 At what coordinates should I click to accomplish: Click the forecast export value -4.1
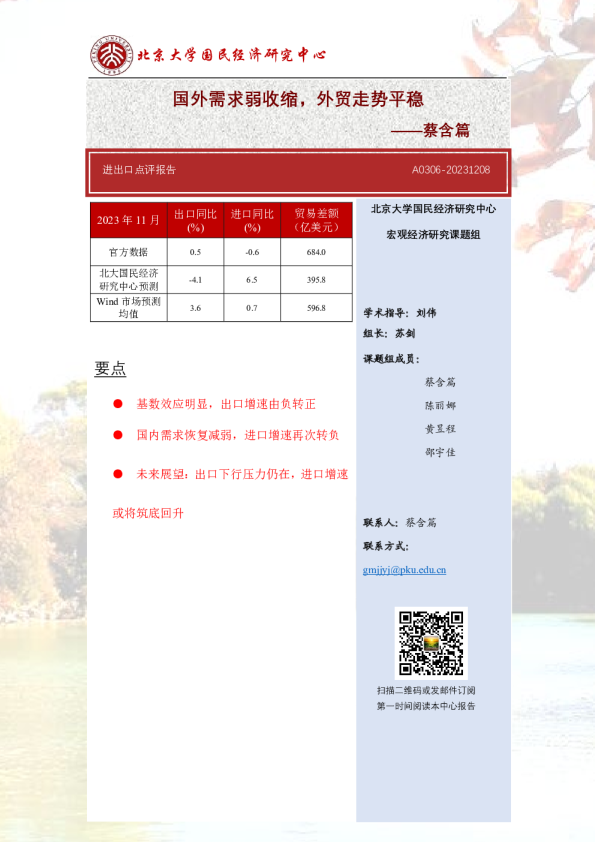tap(195, 280)
